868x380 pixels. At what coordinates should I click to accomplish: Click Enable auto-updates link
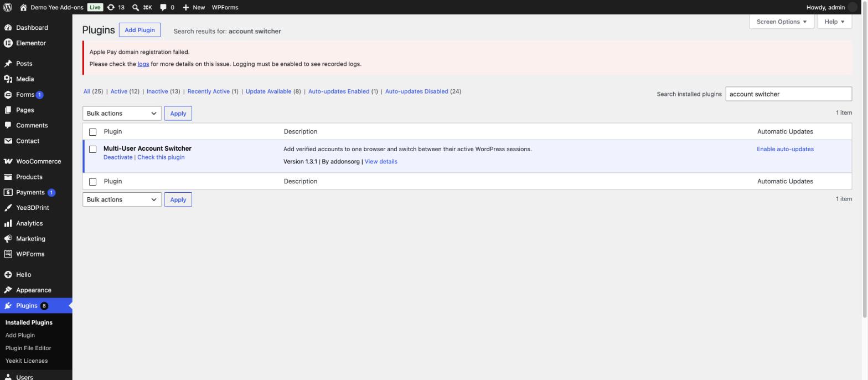(785, 149)
